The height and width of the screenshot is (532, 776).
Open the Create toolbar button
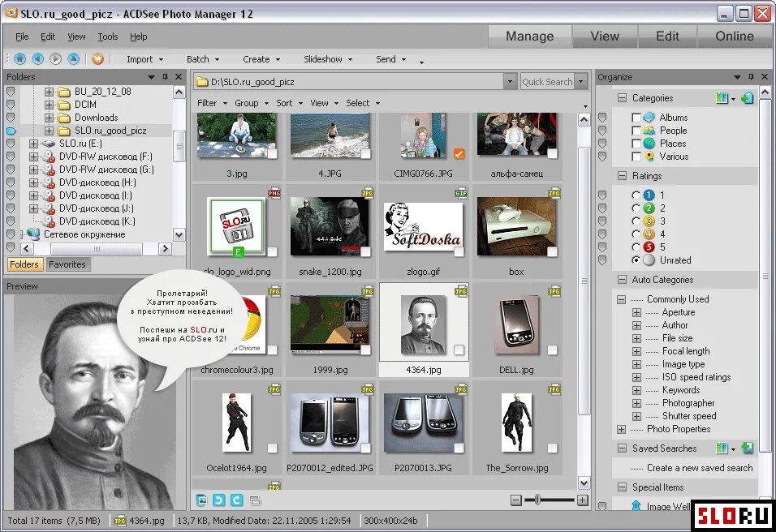click(x=261, y=59)
